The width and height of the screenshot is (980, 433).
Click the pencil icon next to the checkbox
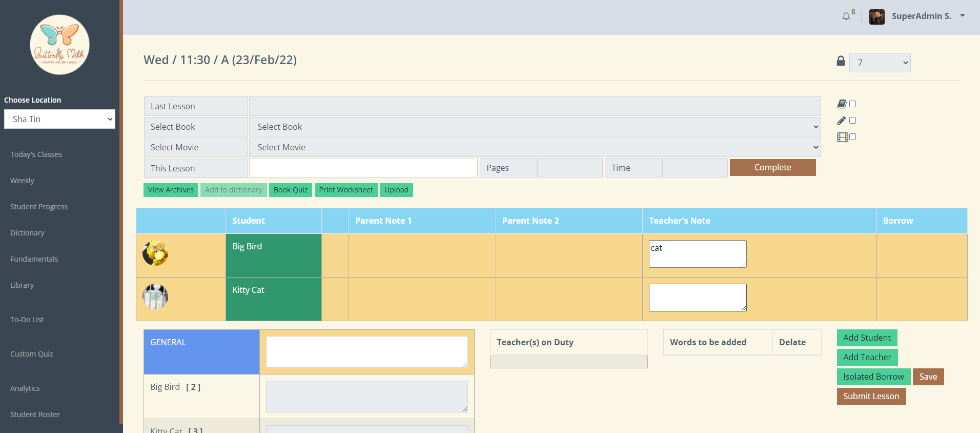coord(842,121)
